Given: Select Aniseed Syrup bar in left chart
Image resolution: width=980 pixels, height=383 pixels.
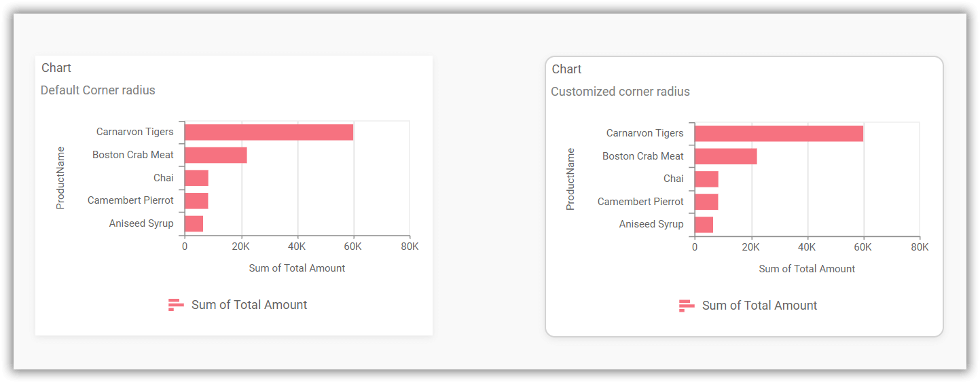Looking at the screenshot, I should [x=194, y=223].
